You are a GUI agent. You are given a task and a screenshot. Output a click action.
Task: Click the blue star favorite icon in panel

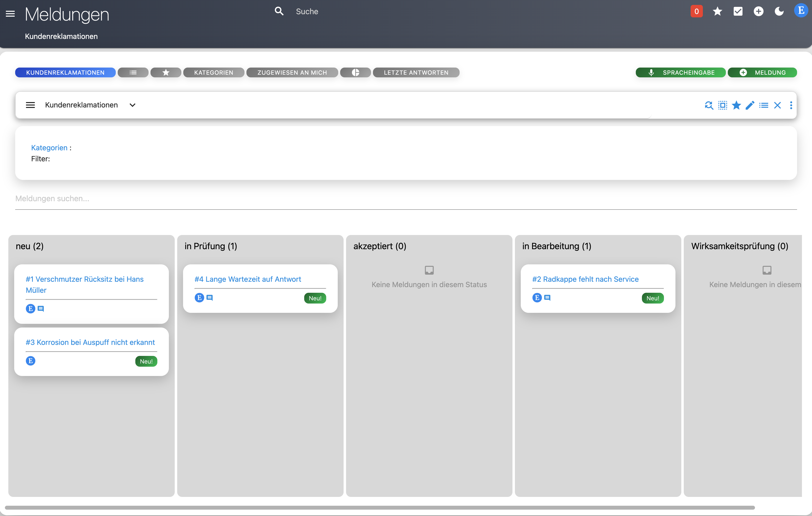pos(736,105)
